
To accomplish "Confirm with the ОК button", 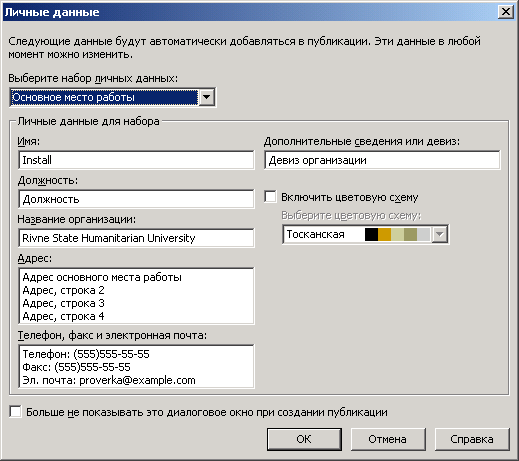I will [x=304, y=439].
